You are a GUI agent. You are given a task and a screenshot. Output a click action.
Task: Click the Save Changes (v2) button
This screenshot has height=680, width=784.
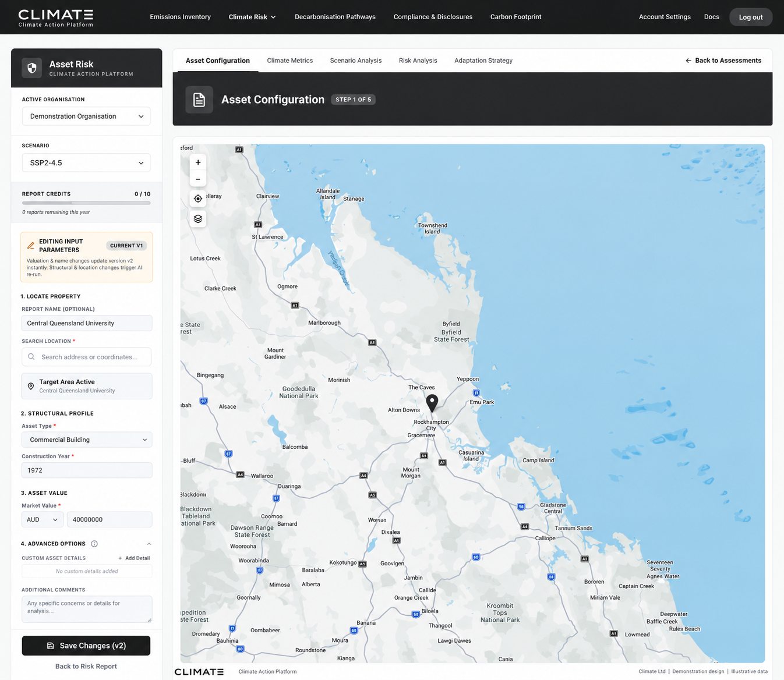(86, 646)
